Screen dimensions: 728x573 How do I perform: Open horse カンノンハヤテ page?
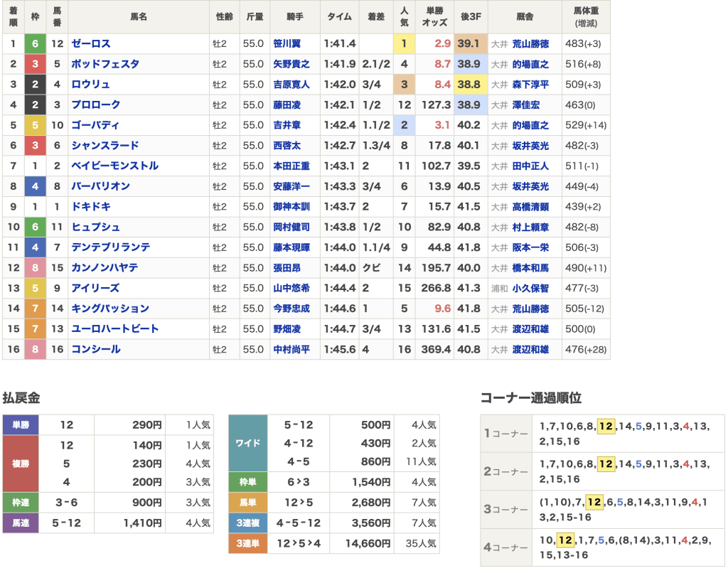pos(105,268)
